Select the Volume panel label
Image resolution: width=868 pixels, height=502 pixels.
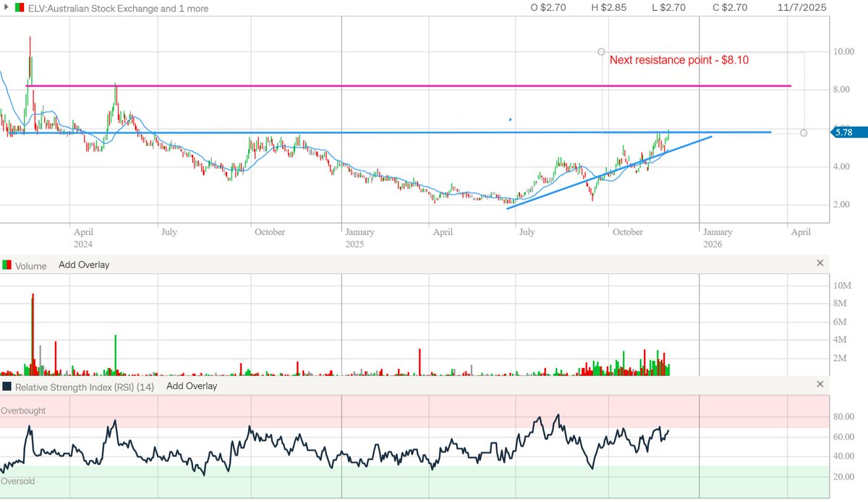pyautogui.click(x=31, y=265)
